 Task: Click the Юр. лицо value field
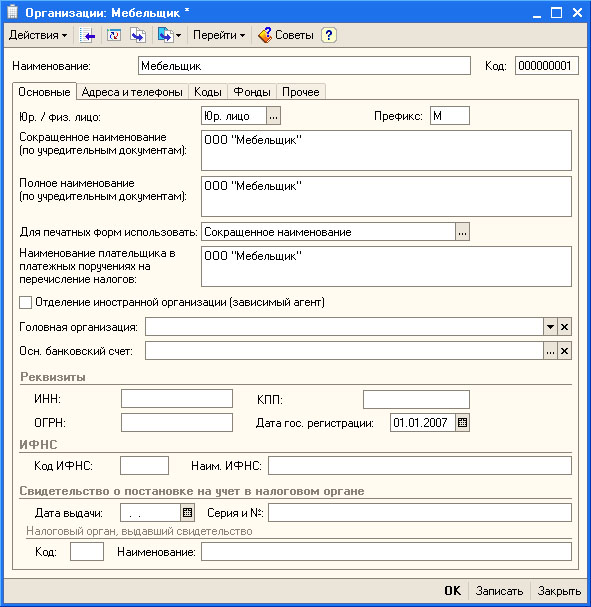pos(234,116)
